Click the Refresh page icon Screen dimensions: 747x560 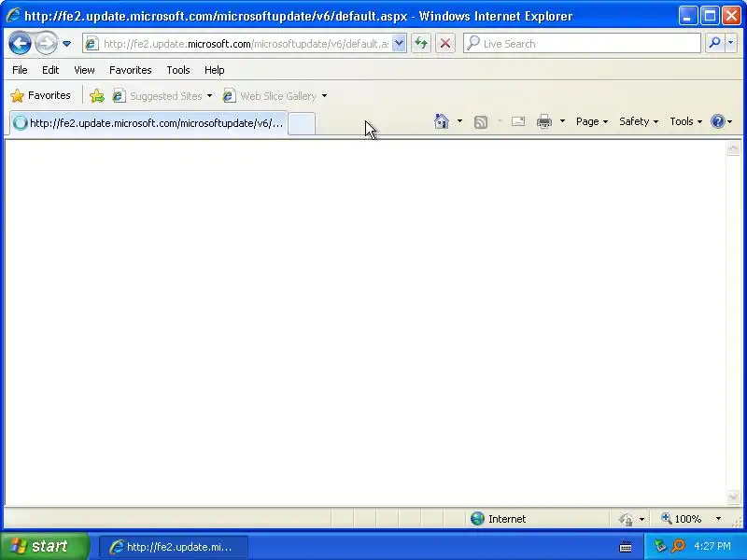pos(421,44)
